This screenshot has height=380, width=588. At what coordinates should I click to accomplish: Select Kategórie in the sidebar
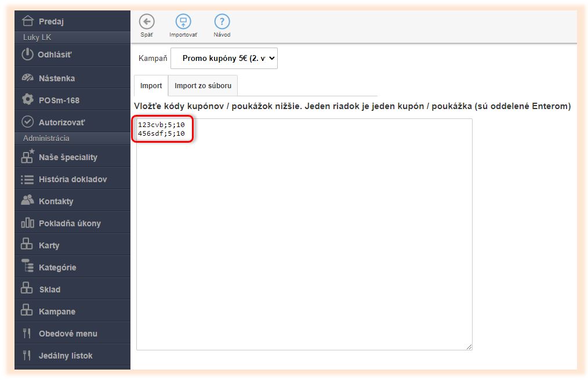[57, 267]
